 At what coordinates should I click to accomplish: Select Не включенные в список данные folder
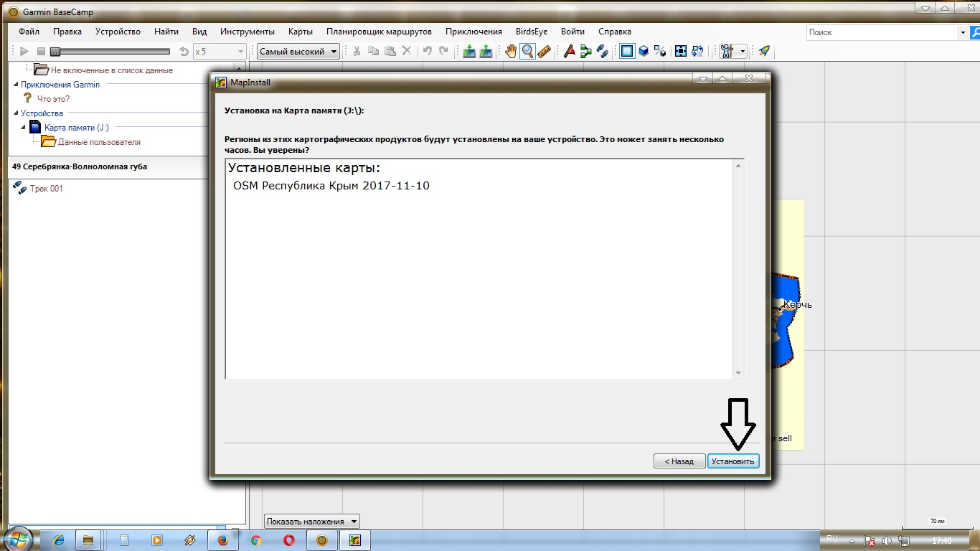click(112, 70)
